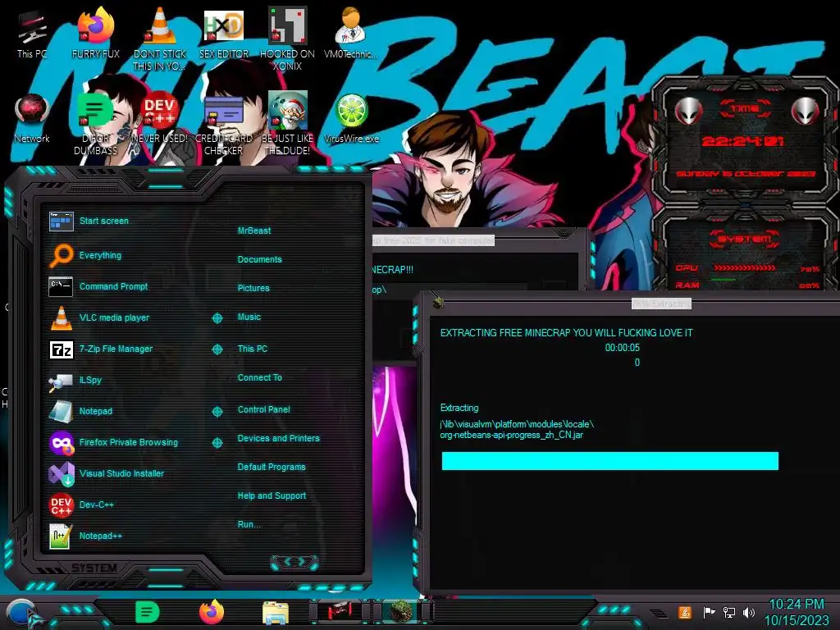Launch VLC media player from start menu

pyautogui.click(x=99, y=317)
